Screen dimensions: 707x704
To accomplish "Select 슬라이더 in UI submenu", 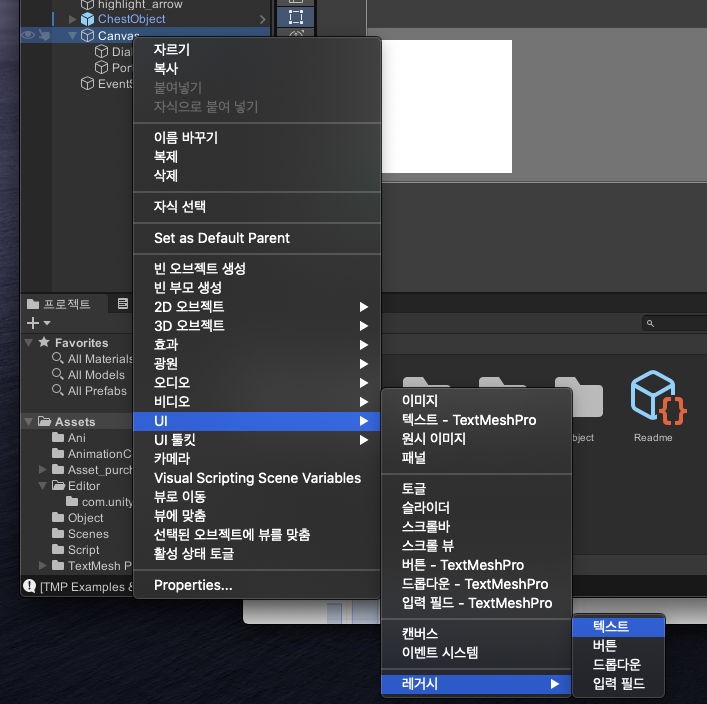I will [x=477, y=508].
